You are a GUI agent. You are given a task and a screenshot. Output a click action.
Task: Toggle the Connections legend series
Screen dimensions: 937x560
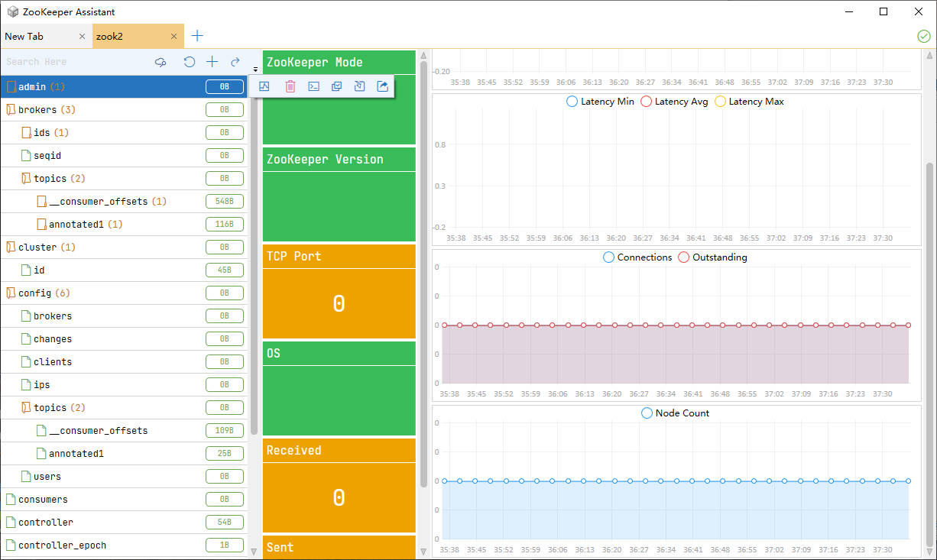[x=637, y=257]
